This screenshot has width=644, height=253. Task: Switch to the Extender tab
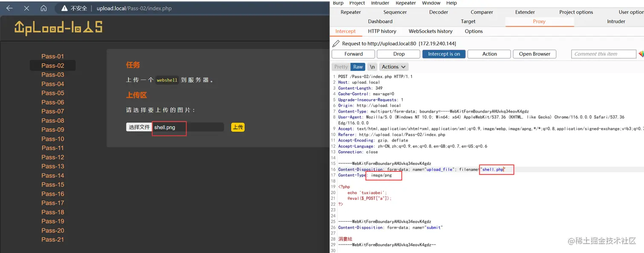click(x=525, y=12)
